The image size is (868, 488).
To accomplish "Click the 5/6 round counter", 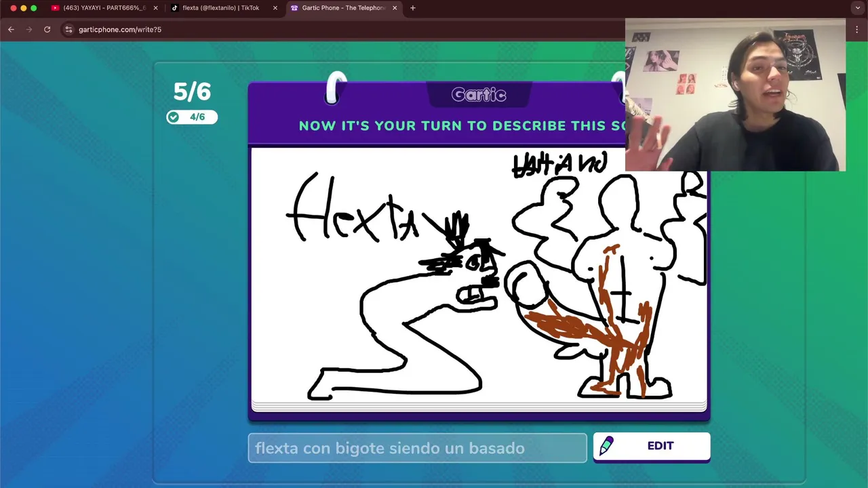I will 192,91.
